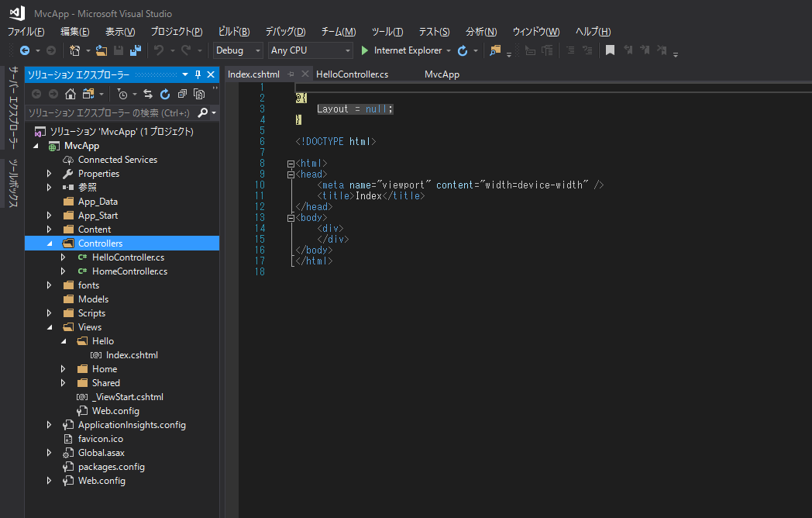The image size is (812, 518).
Task: Click the Solution Explorer home icon
Action: [x=71, y=94]
